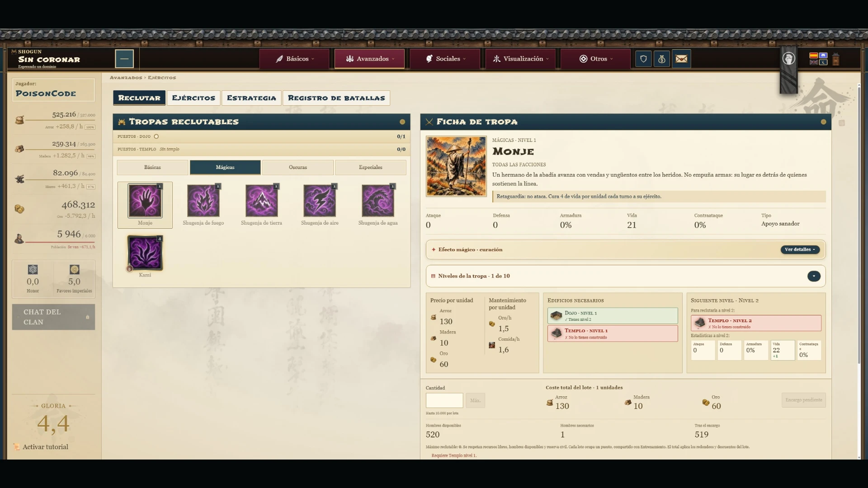Select the Shugenja de agua troop
This screenshot has width=868, height=488.
coord(378,201)
